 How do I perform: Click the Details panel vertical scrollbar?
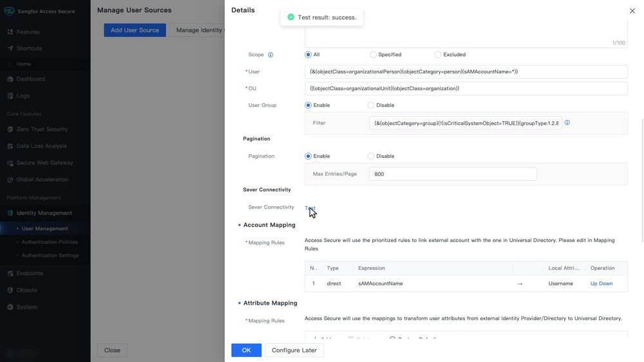click(642, 181)
